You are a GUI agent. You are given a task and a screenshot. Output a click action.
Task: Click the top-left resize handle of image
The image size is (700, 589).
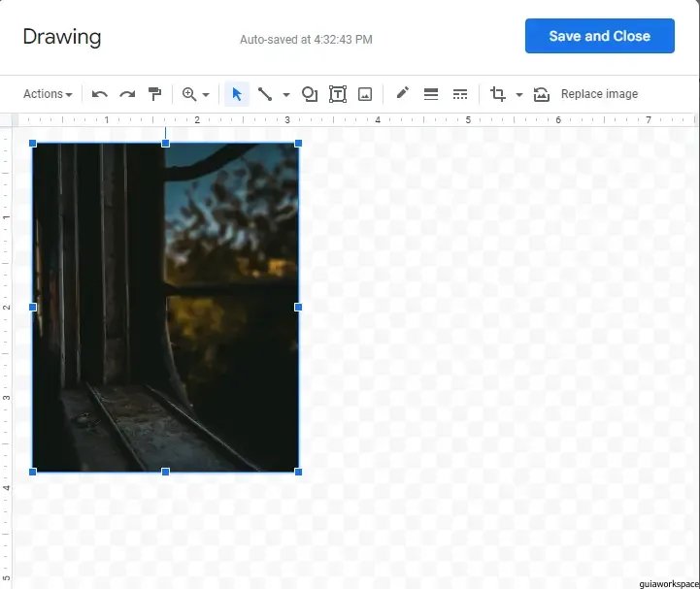33,144
